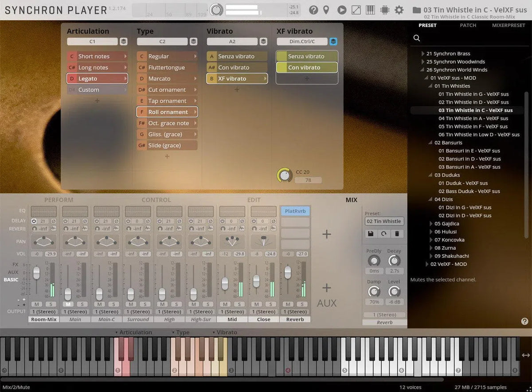Screen dimensions: 532x392
Task: Expand the 21 Synchron Brass folder
Action: [x=423, y=54]
